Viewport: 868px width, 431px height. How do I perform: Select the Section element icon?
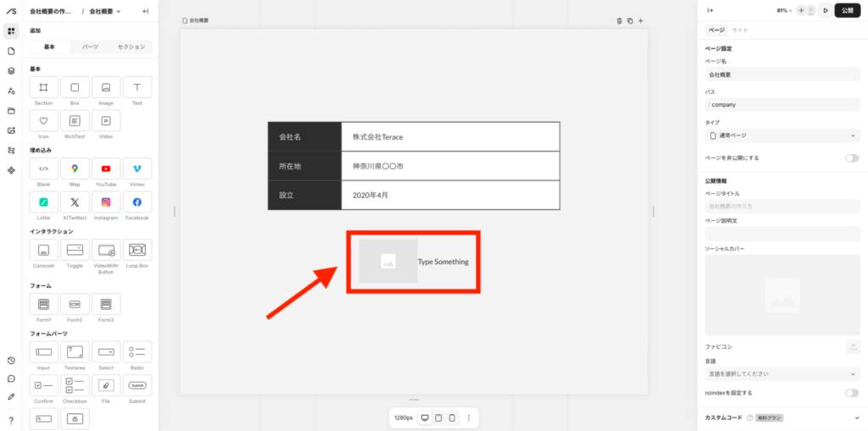click(43, 87)
